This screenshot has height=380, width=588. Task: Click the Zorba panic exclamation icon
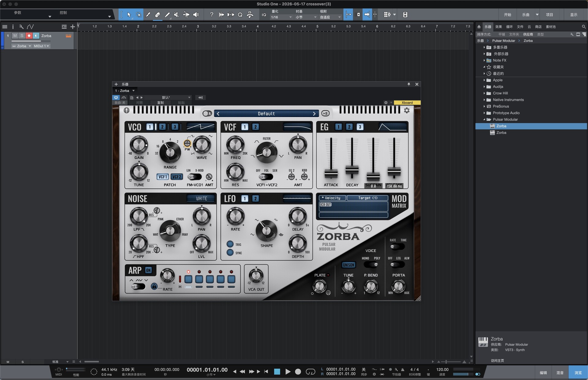(x=126, y=110)
